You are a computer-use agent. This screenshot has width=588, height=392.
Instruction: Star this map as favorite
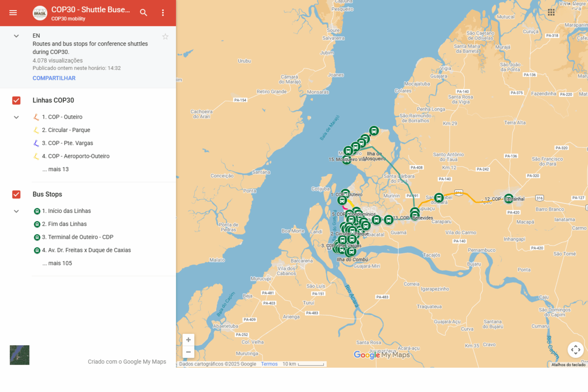165,37
